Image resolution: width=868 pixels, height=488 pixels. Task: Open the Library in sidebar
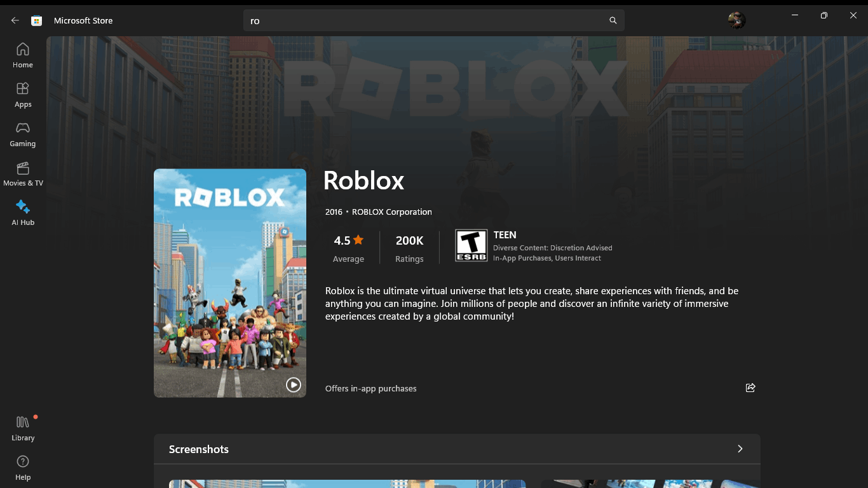tap(23, 428)
